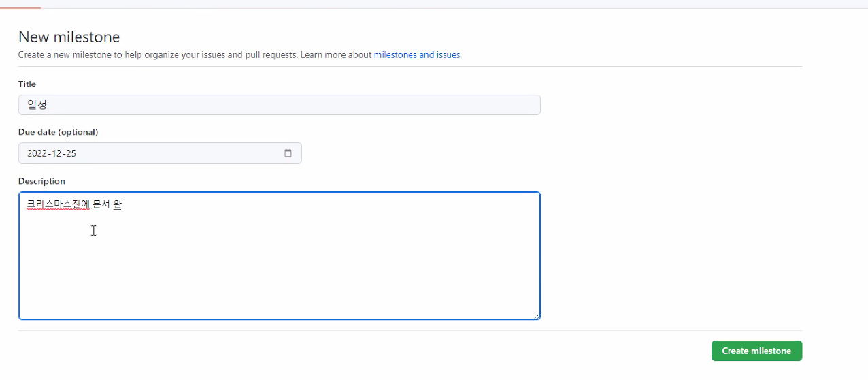Viewport: 868px width, 380px height.
Task: Select the day segment 25 in due date
Action: pyautogui.click(x=71, y=153)
